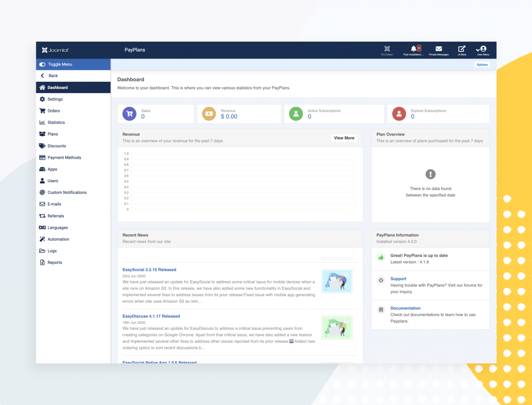
Task: Open the Support link
Action: point(399,279)
